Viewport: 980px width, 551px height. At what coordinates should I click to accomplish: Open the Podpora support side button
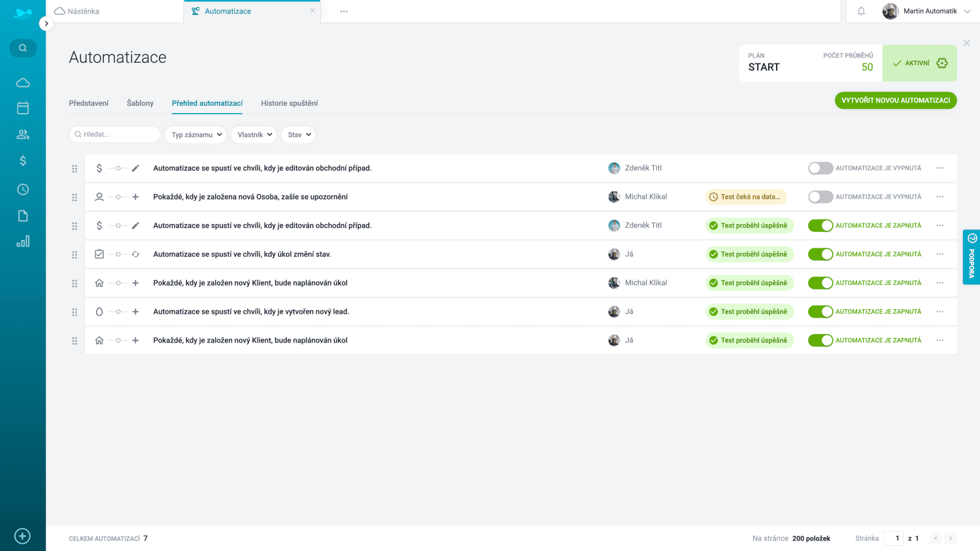tap(972, 257)
